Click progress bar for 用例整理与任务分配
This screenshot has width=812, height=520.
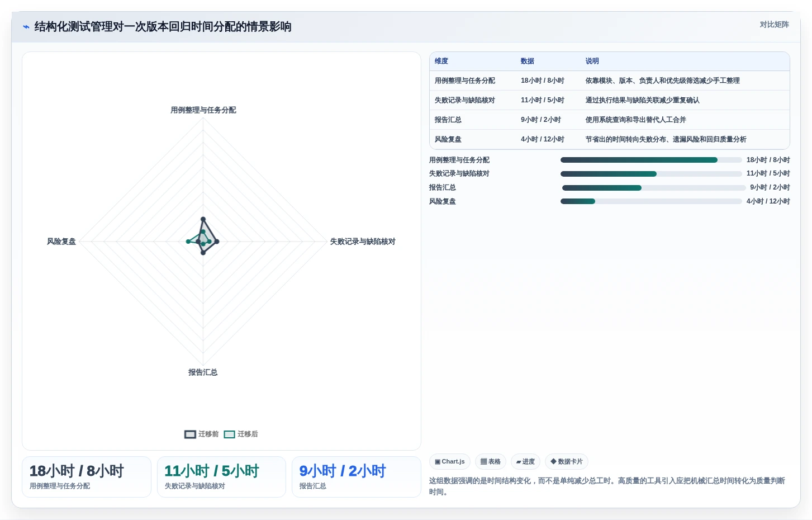651,160
